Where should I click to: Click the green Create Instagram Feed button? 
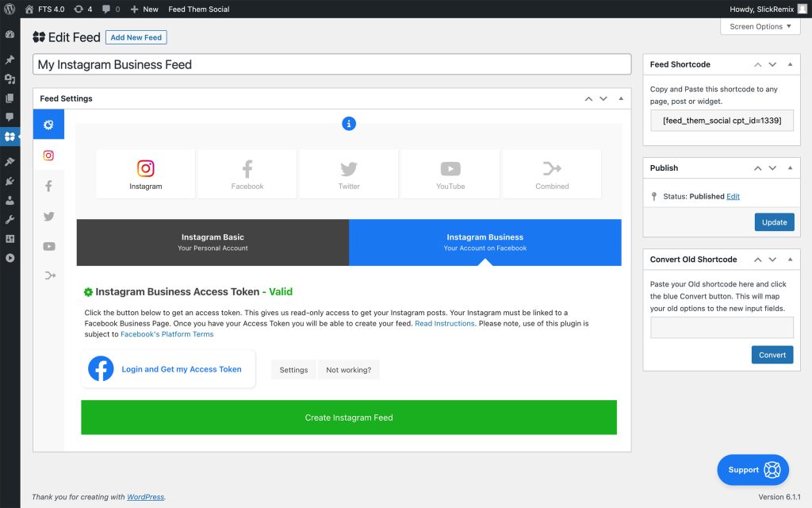pyautogui.click(x=349, y=418)
